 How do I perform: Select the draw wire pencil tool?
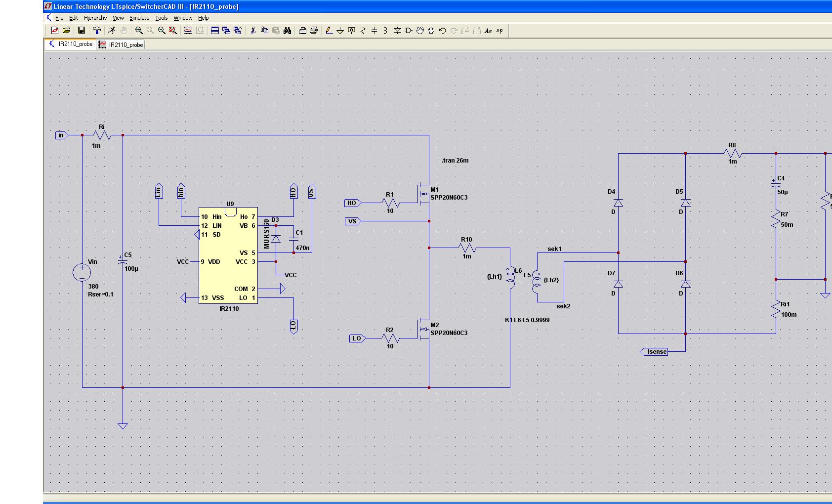pyautogui.click(x=329, y=31)
